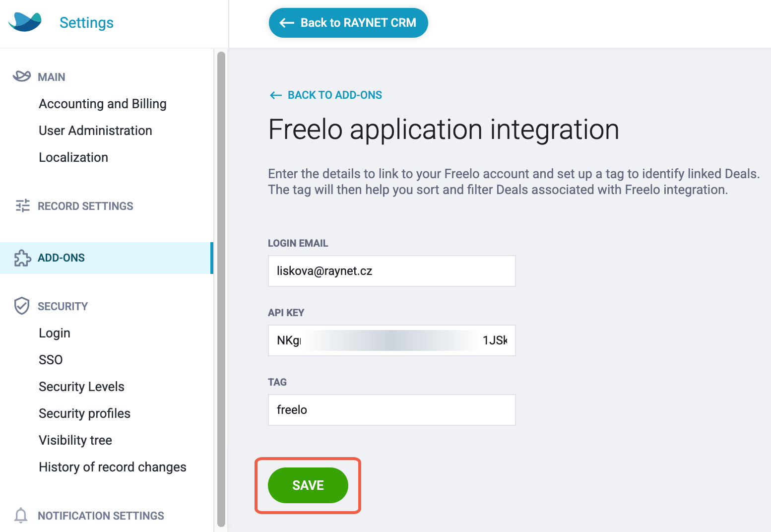This screenshot has width=771, height=532.
Task: Select the MAIN section icon
Action: 22,76
